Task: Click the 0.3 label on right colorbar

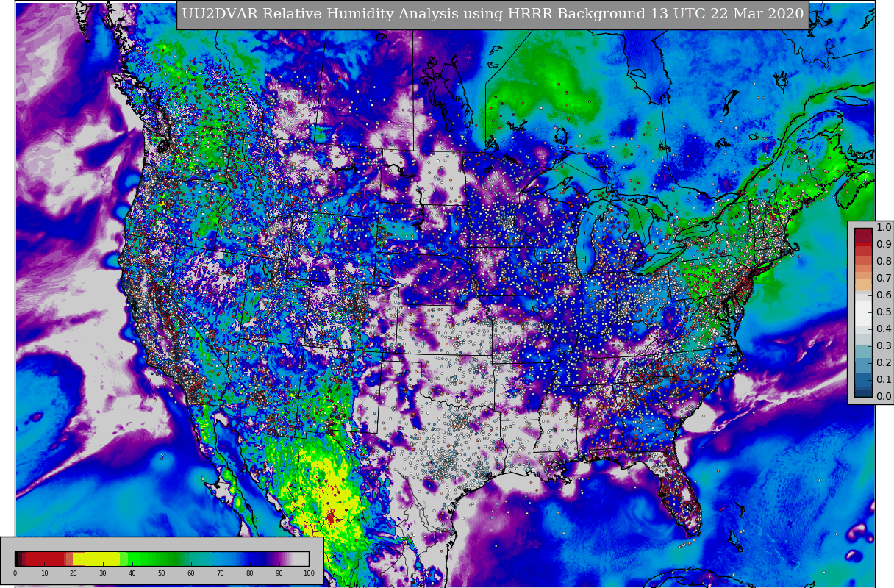Action: [x=884, y=346]
